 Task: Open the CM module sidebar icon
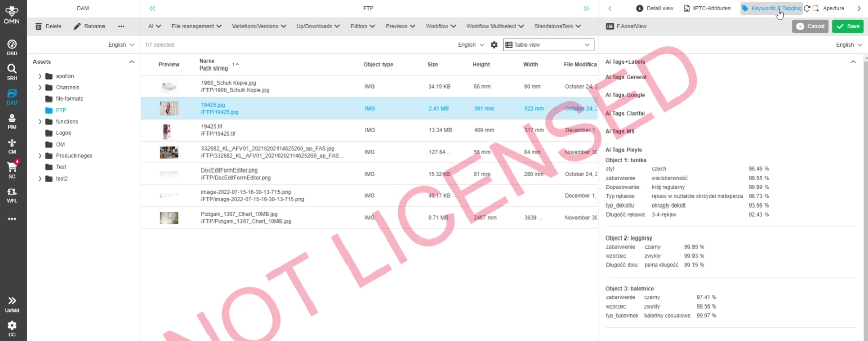tap(12, 146)
